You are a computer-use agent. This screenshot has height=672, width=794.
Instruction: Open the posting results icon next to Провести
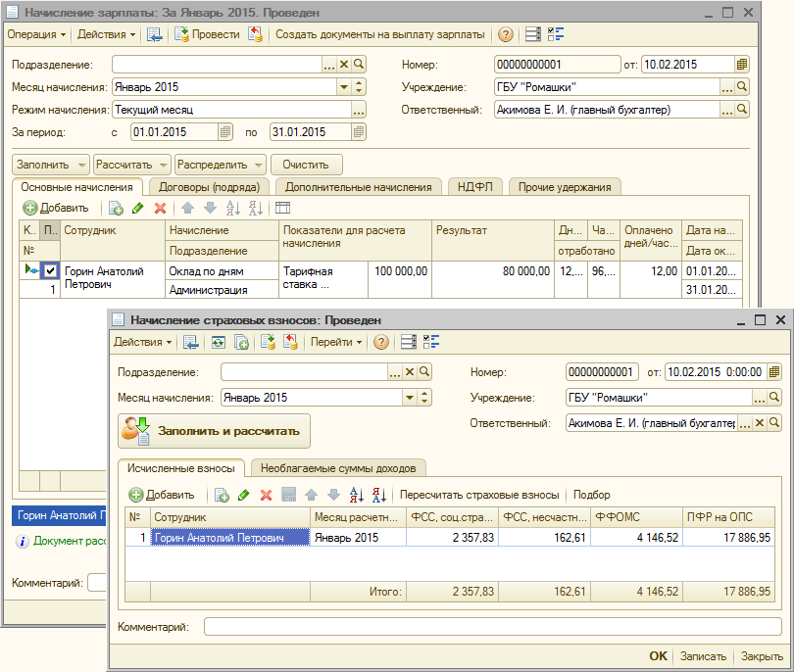(x=255, y=34)
